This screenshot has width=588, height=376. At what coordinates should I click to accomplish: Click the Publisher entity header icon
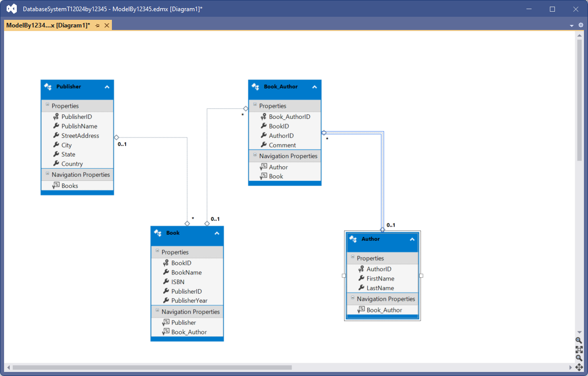click(x=48, y=87)
